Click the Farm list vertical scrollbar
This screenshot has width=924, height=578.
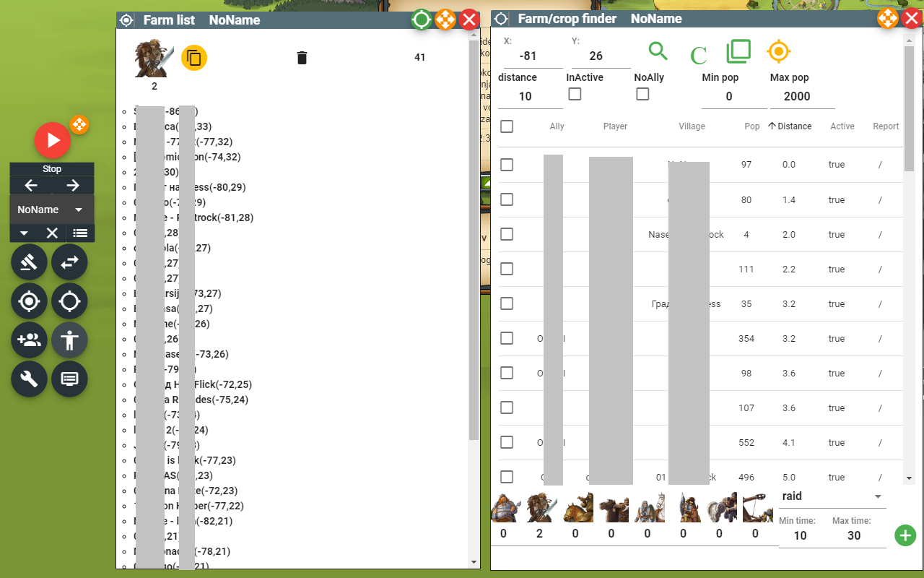(x=474, y=238)
